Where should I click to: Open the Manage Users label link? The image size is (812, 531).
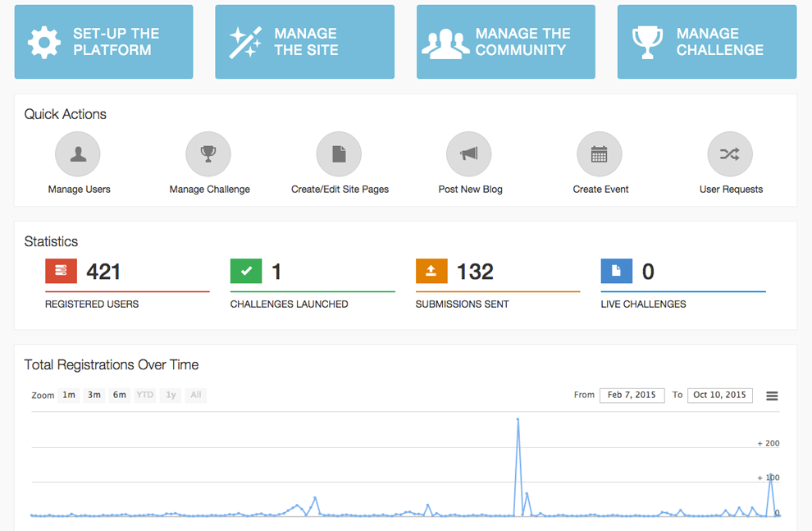(x=80, y=189)
